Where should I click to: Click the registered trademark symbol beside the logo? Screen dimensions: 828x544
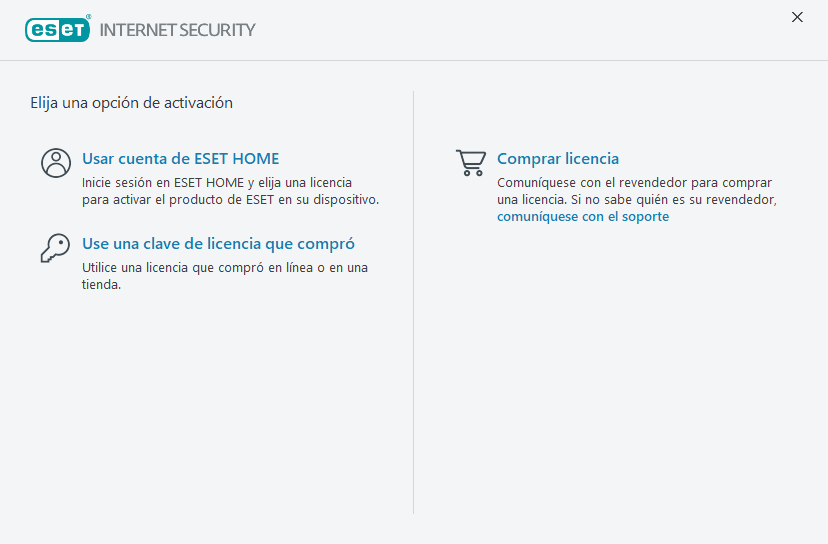pos(88,17)
